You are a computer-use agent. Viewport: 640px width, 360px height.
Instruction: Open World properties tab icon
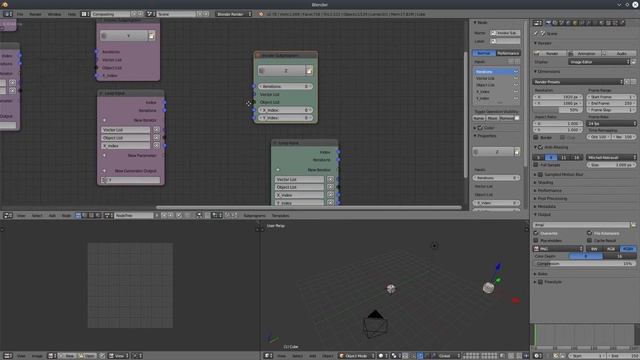pyautogui.click(x=568, y=23)
